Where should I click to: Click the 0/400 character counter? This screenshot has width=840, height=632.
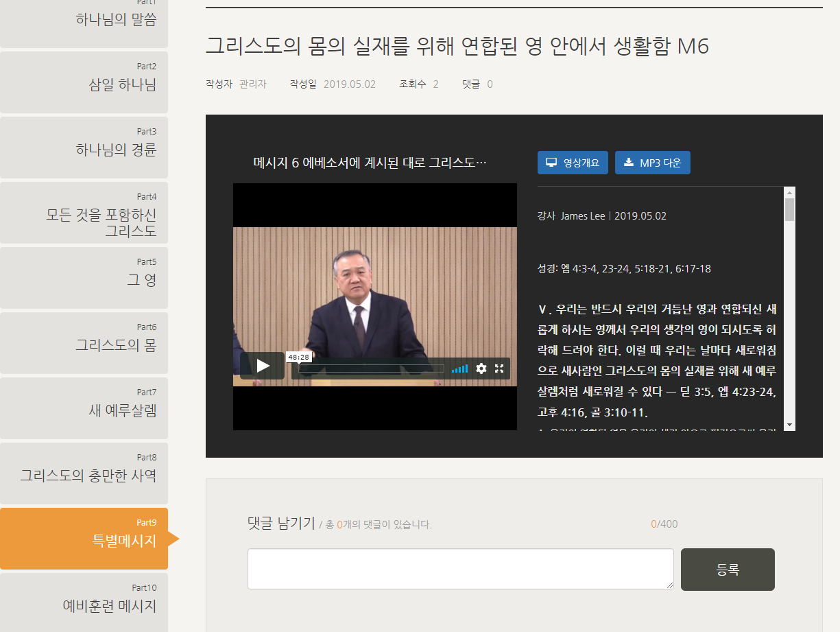click(664, 524)
